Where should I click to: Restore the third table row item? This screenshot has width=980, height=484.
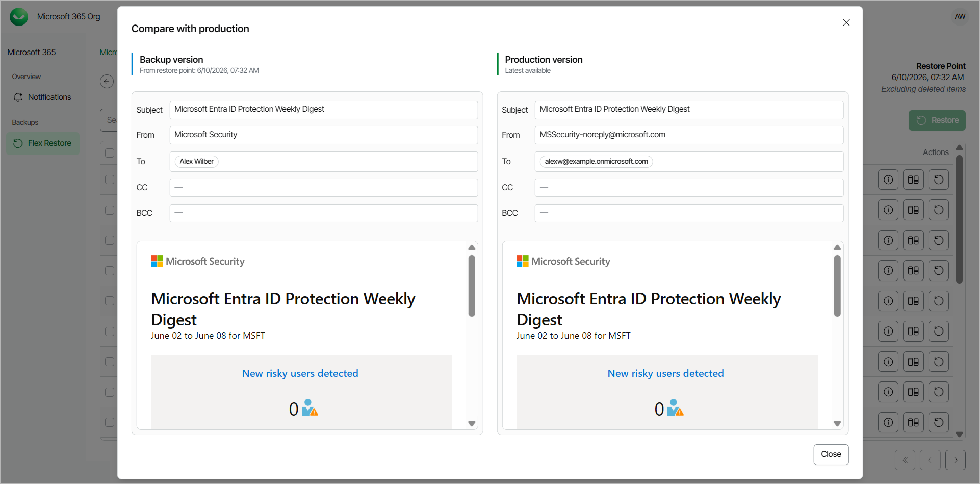tap(938, 240)
